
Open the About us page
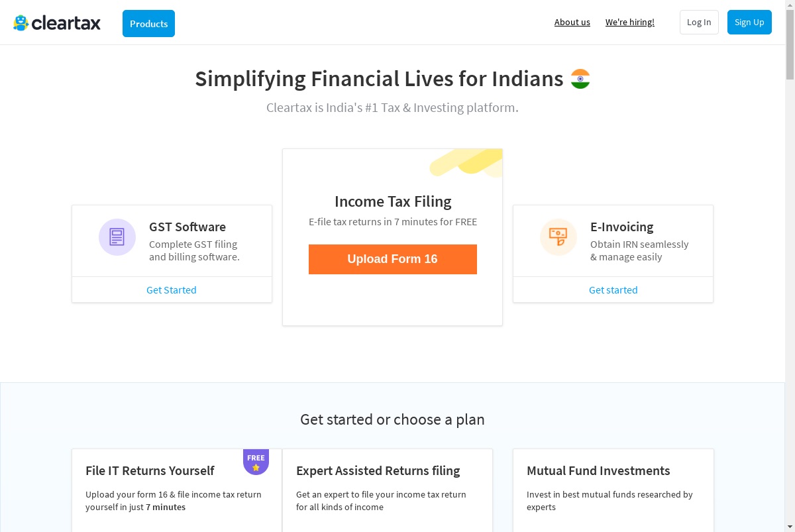coord(572,22)
